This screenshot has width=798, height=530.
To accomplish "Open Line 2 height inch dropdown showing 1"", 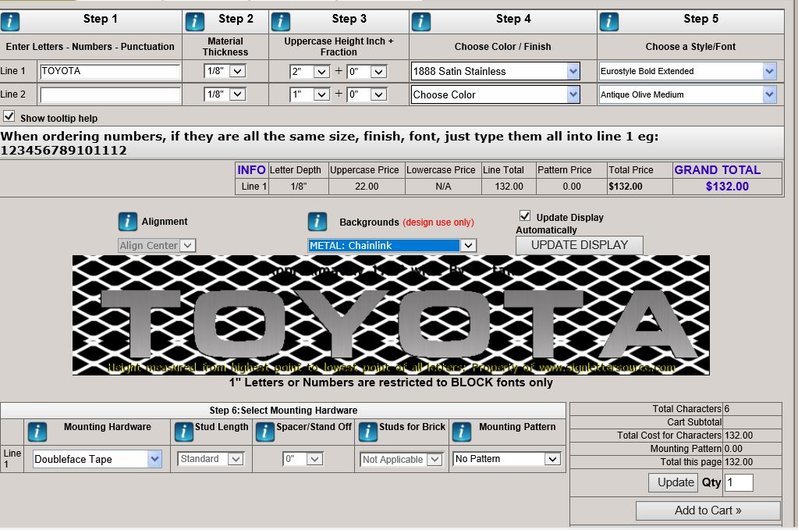I will (x=310, y=95).
